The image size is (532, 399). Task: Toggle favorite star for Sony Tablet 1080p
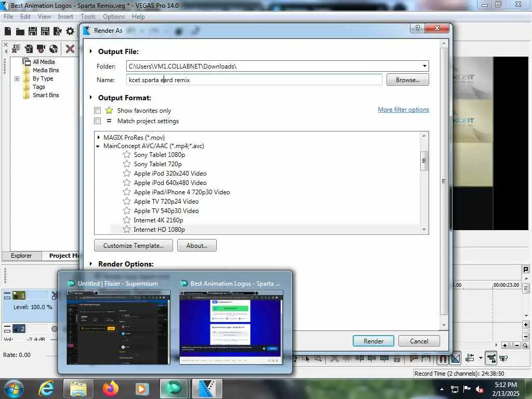[x=127, y=155]
